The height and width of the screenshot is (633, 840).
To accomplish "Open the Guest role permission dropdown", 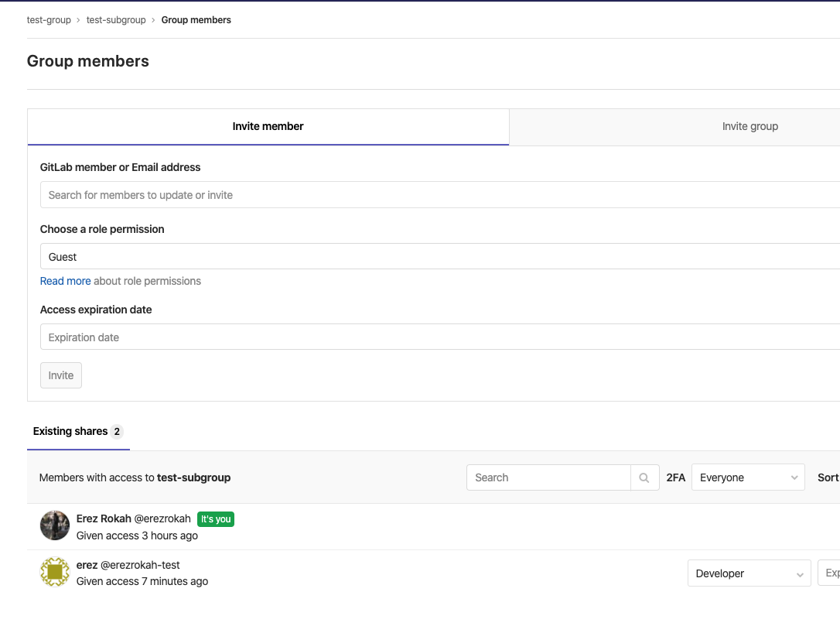I will tap(440, 257).
